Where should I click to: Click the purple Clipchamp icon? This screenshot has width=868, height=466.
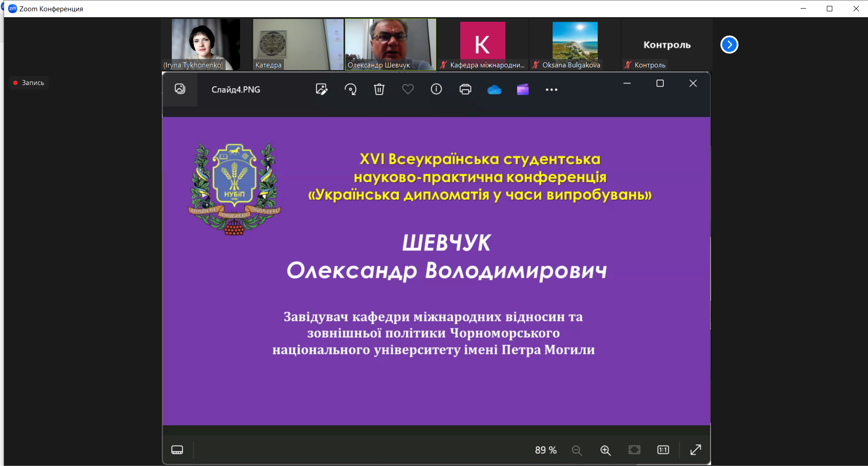coord(523,90)
